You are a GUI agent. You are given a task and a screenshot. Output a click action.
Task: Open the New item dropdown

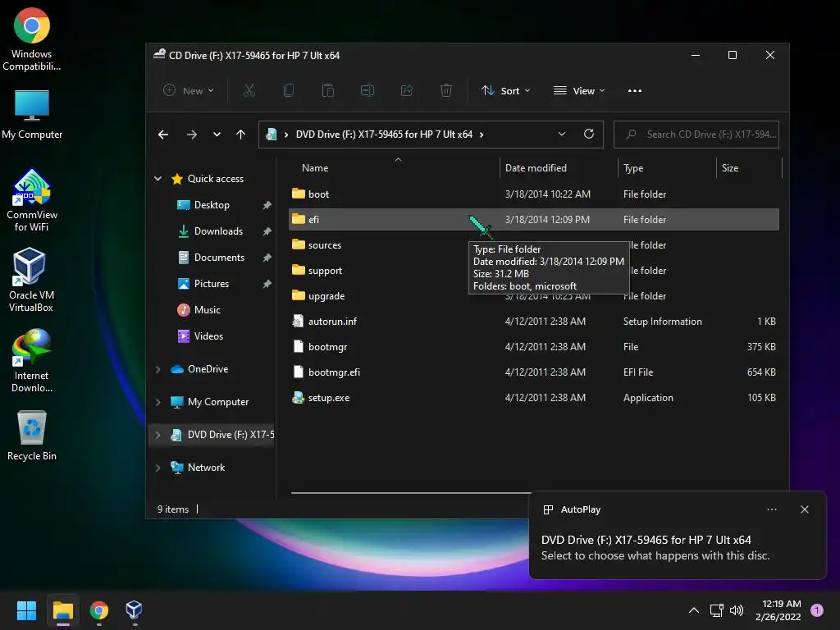pos(189,90)
